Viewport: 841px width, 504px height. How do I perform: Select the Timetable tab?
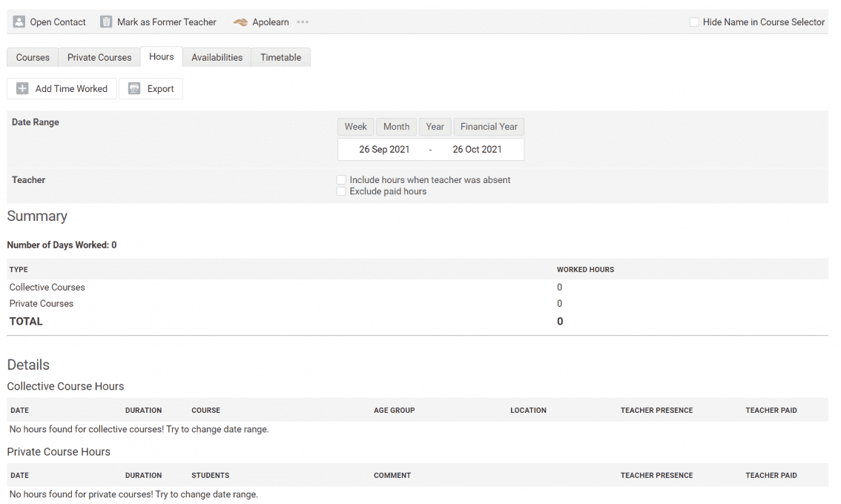click(280, 58)
